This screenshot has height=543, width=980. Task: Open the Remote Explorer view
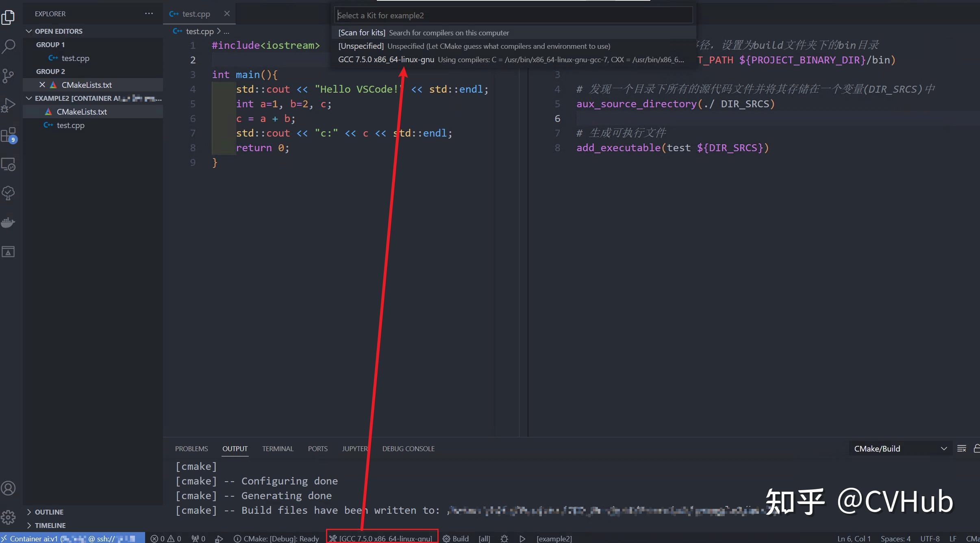9,164
